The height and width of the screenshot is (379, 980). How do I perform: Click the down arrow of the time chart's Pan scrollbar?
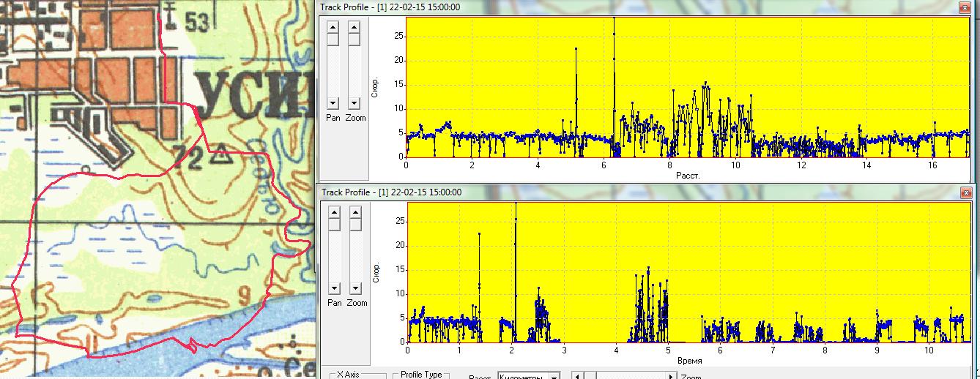(x=333, y=288)
